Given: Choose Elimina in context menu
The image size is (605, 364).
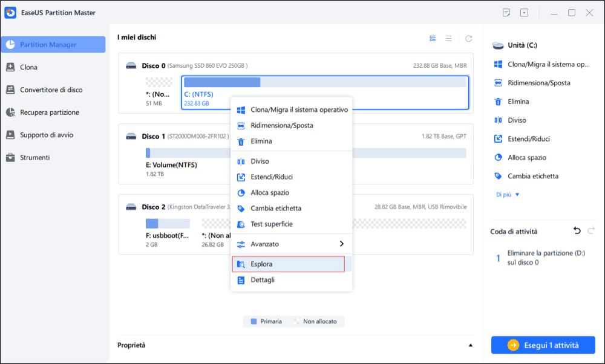Looking at the screenshot, I should click(292, 141).
